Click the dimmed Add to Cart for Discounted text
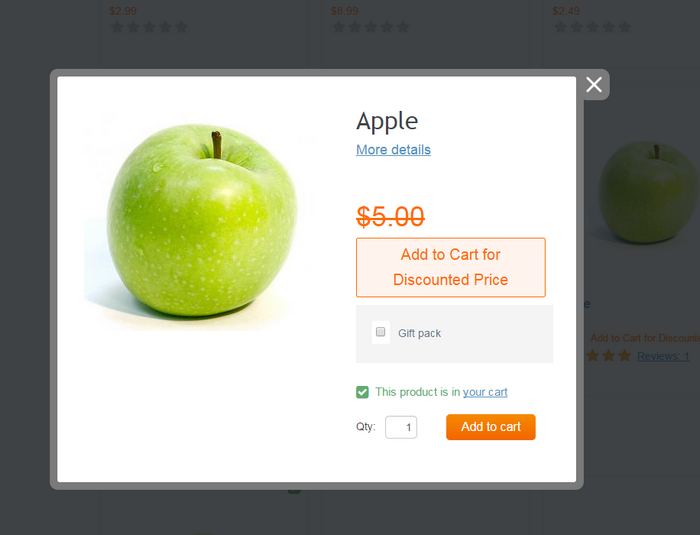 pyautogui.click(x=645, y=338)
